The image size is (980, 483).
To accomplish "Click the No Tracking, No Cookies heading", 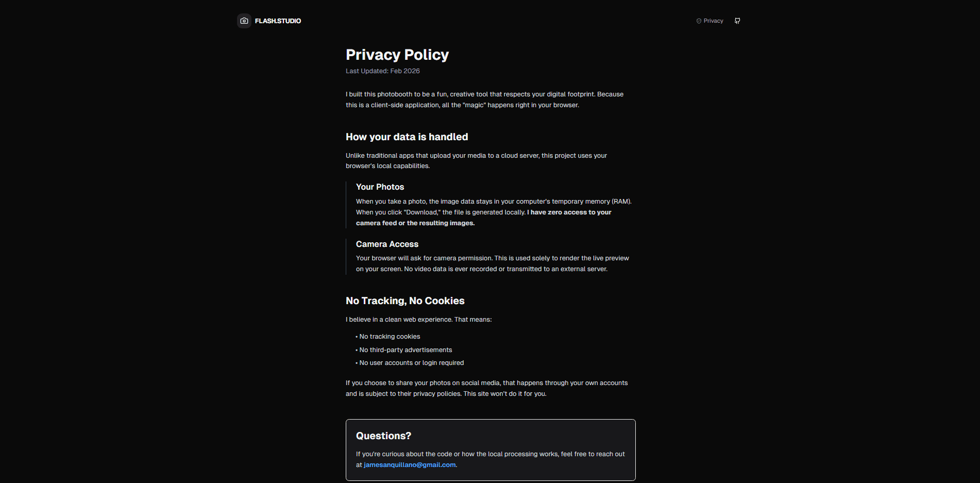I will click(405, 301).
